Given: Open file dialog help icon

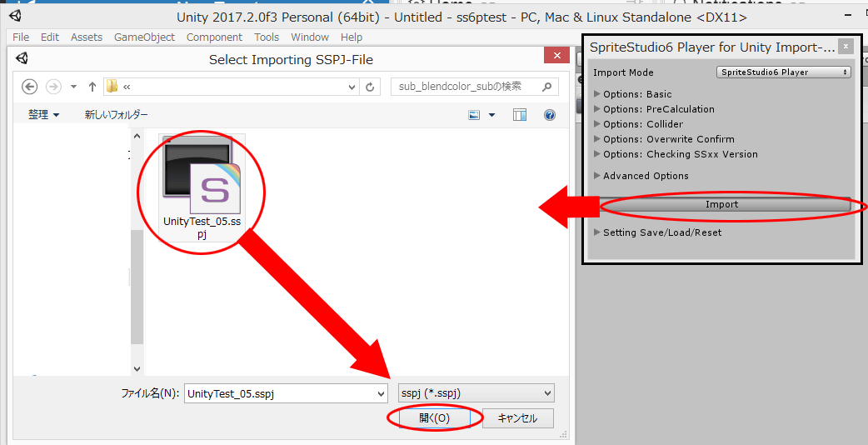Looking at the screenshot, I should click(x=550, y=114).
